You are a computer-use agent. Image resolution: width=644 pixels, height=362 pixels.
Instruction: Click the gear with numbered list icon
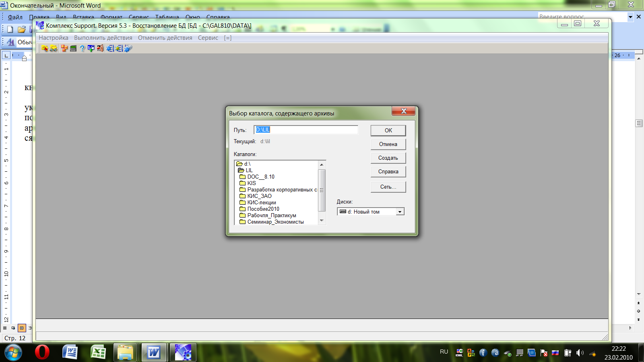coord(110,48)
